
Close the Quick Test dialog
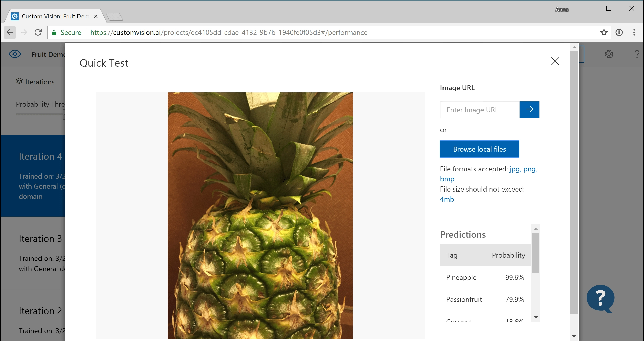click(555, 61)
